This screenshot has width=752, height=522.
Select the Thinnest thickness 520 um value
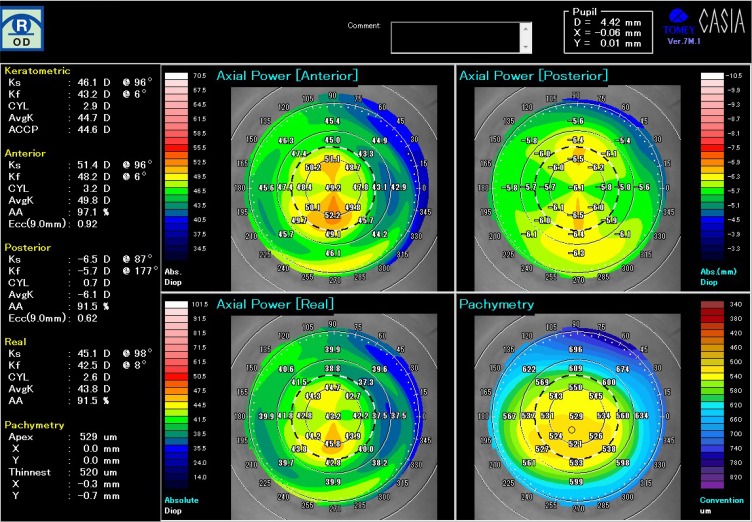[x=98, y=472]
